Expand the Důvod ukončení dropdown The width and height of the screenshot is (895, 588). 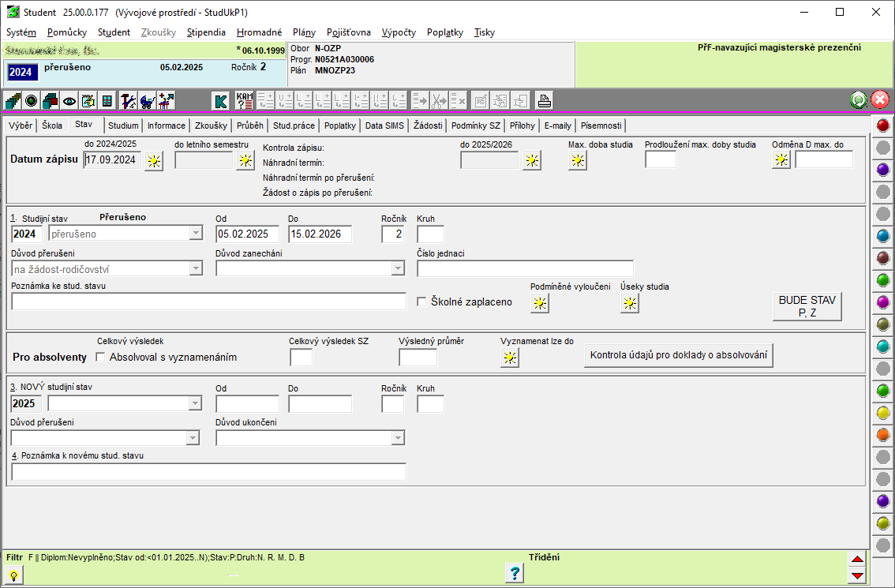click(x=398, y=438)
